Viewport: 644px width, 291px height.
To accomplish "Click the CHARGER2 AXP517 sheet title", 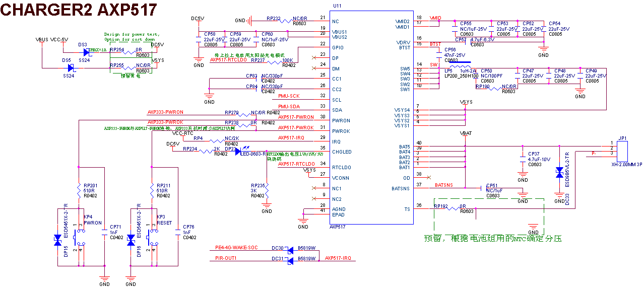I will 79,10.
